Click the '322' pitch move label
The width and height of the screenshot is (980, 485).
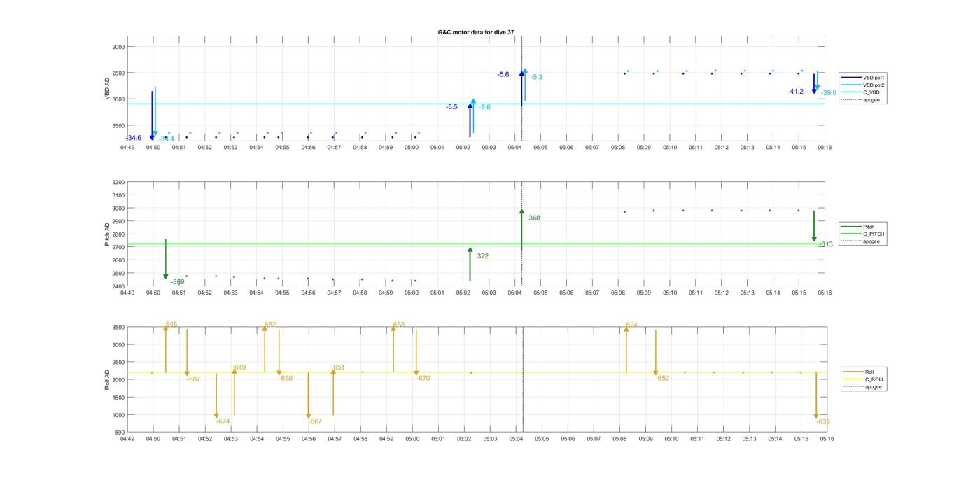coord(482,256)
